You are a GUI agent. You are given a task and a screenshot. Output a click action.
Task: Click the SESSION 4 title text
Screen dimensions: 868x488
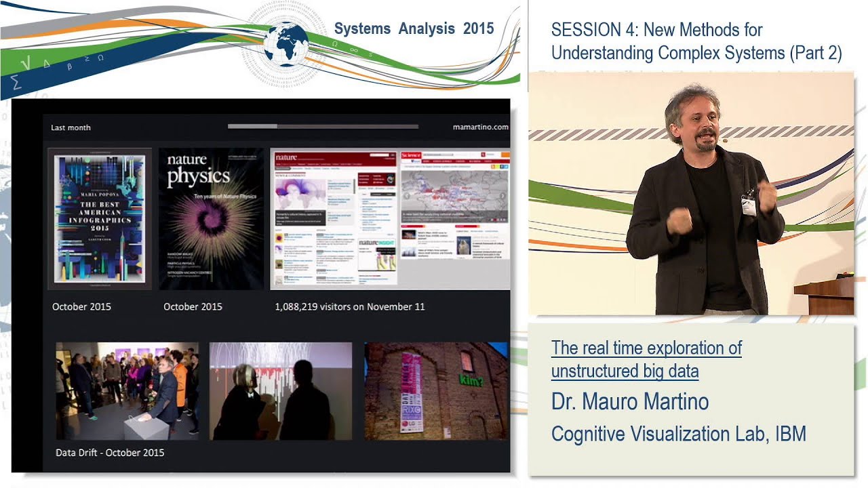point(696,41)
